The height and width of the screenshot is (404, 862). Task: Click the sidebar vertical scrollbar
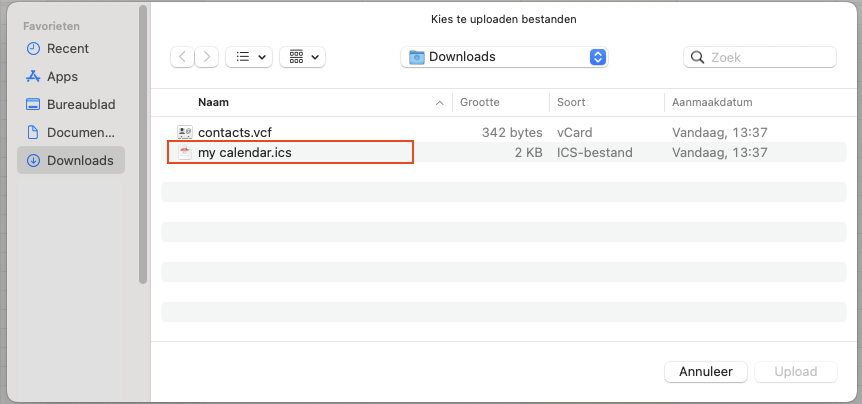143,145
